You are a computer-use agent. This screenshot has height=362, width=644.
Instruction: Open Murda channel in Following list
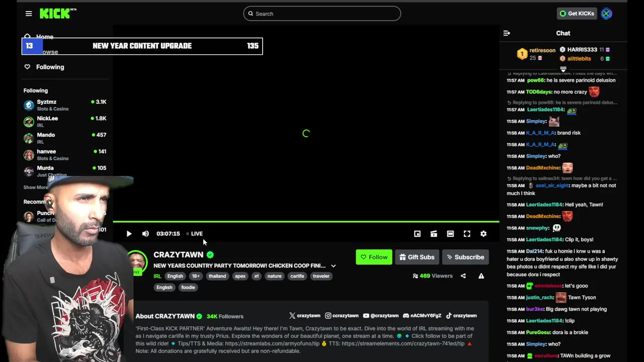pyautogui.click(x=65, y=171)
